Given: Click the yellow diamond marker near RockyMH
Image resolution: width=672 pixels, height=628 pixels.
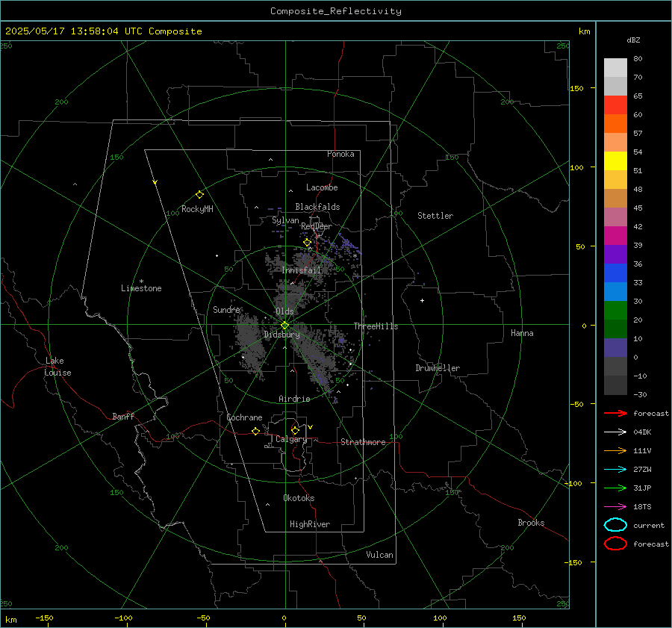Looking at the screenshot, I should pyautogui.click(x=199, y=195).
